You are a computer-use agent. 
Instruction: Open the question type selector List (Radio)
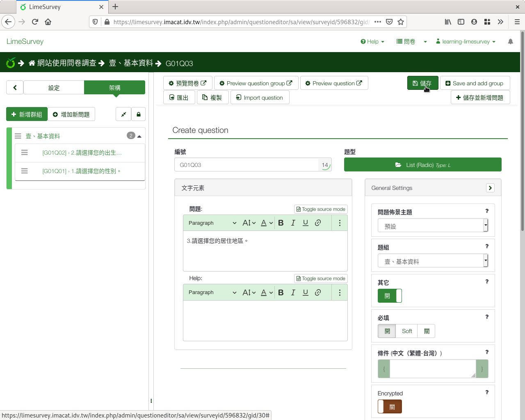coord(423,165)
